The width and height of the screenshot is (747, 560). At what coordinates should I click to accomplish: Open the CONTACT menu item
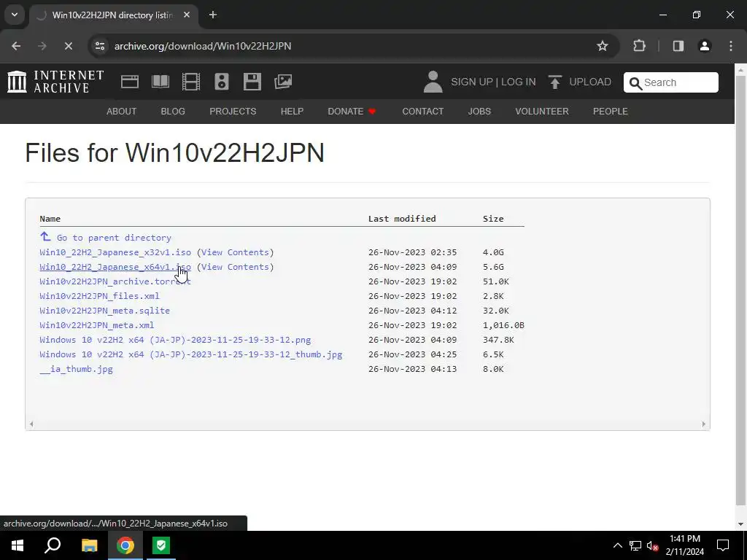pyautogui.click(x=422, y=112)
